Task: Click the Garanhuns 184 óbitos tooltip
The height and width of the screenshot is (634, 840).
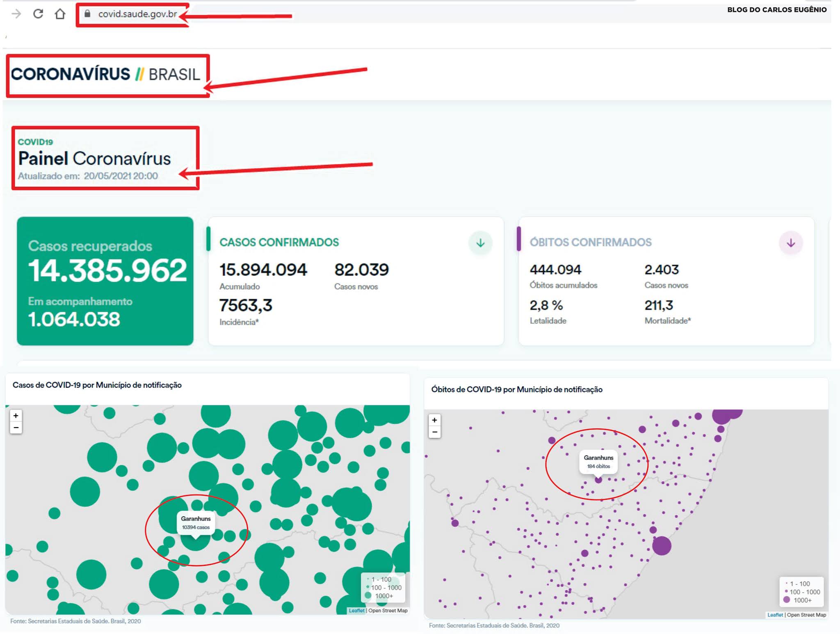Action: click(598, 462)
